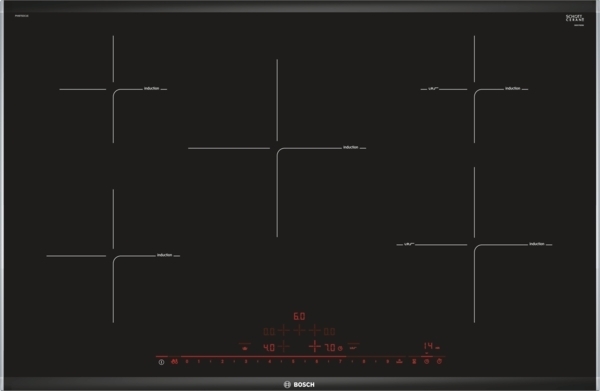600x391 pixels.
Task: Activate the PowerBoost icon after level 9
Action: tap(399, 362)
